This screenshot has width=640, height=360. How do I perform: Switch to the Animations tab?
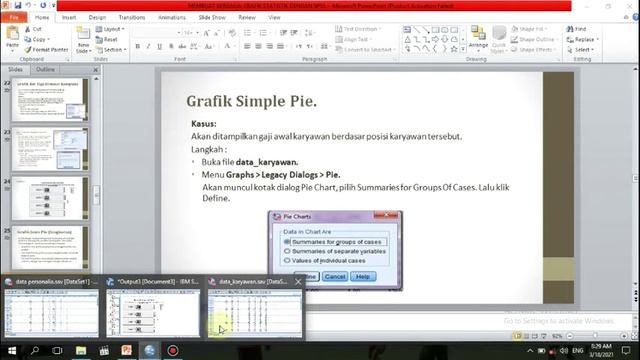172,18
